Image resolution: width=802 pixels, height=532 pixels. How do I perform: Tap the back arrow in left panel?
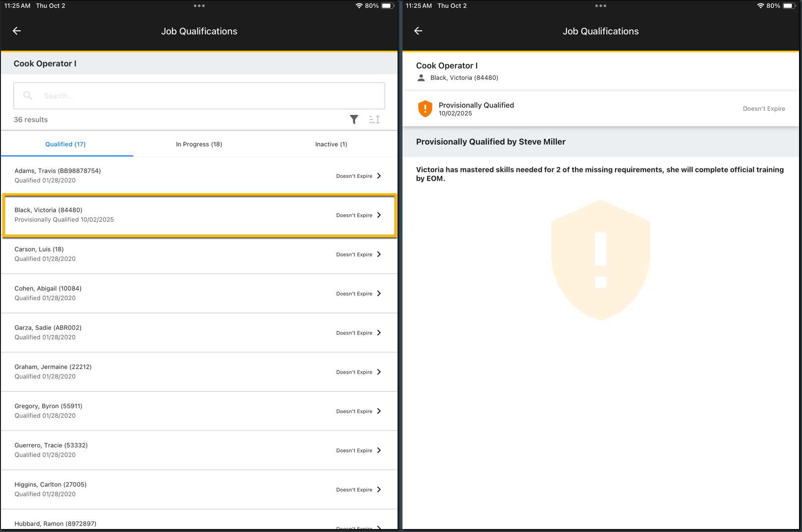(17, 31)
